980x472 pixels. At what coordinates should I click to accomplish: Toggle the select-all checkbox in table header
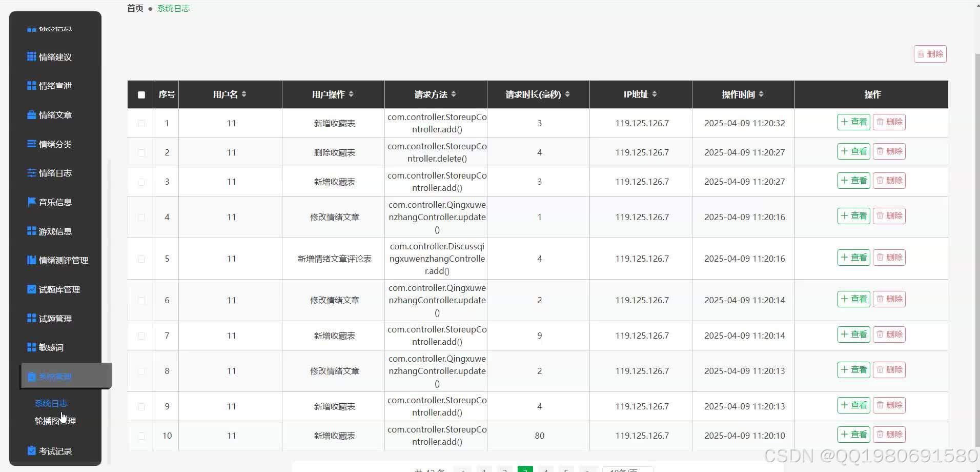point(140,94)
